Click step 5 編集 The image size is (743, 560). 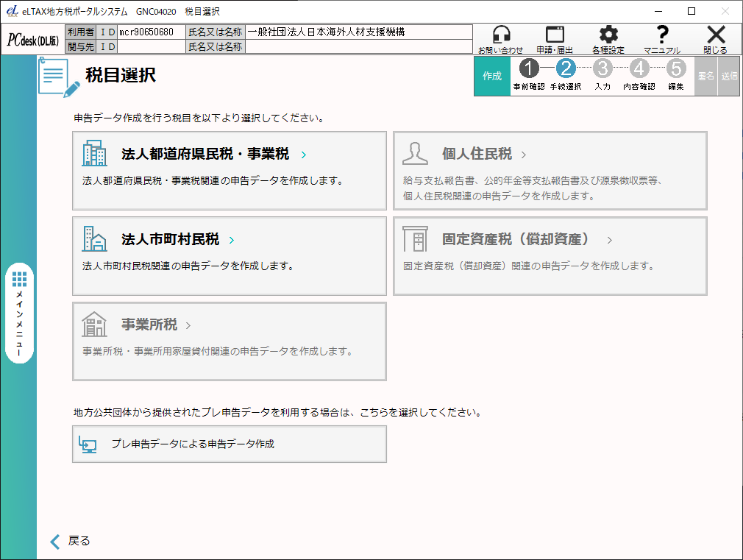pyautogui.click(x=676, y=74)
